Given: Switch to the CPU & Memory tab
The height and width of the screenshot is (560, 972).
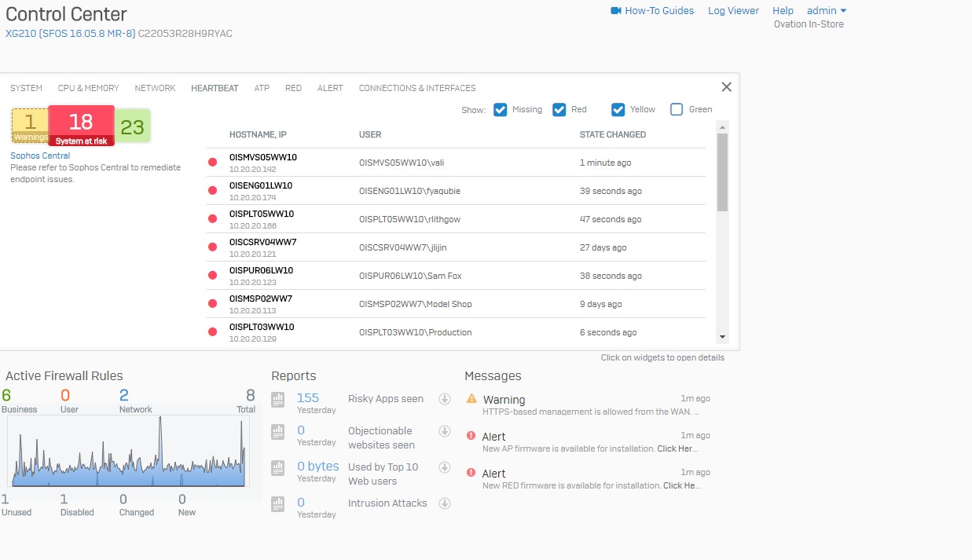Looking at the screenshot, I should 88,88.
